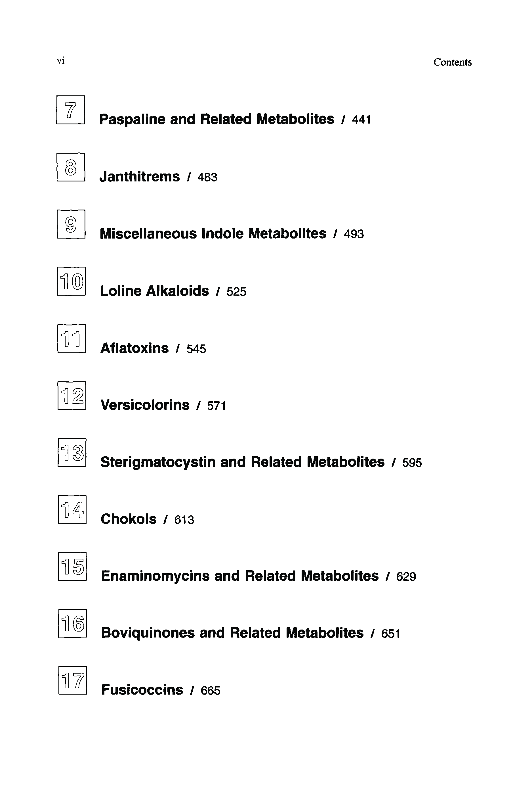The image size is (532, 788).
Task: Open the Loline Alkaloids chapter
Action: (155, 291)
